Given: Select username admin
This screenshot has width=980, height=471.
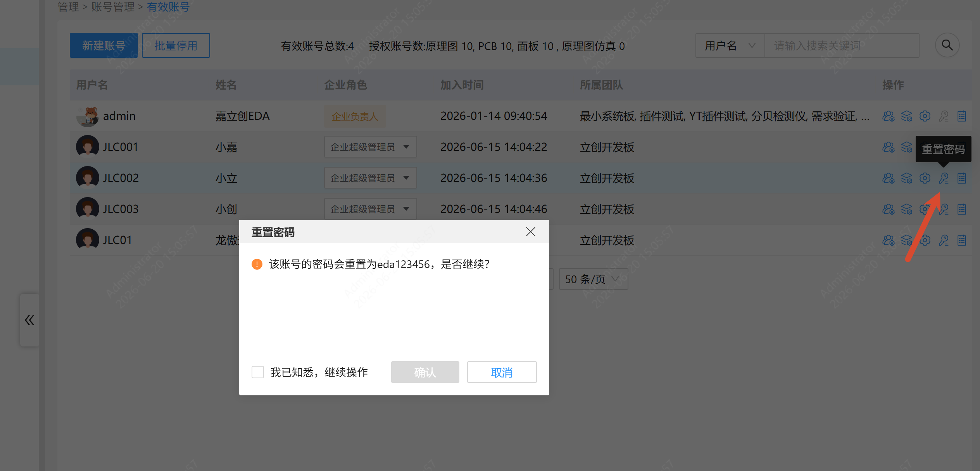Looking at the screenshot, I should [x=119, y=116].
